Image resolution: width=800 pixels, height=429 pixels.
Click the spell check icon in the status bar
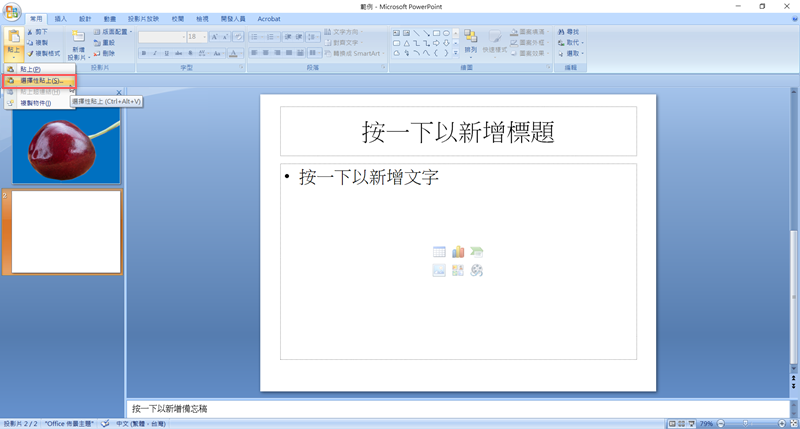(105, 423)
